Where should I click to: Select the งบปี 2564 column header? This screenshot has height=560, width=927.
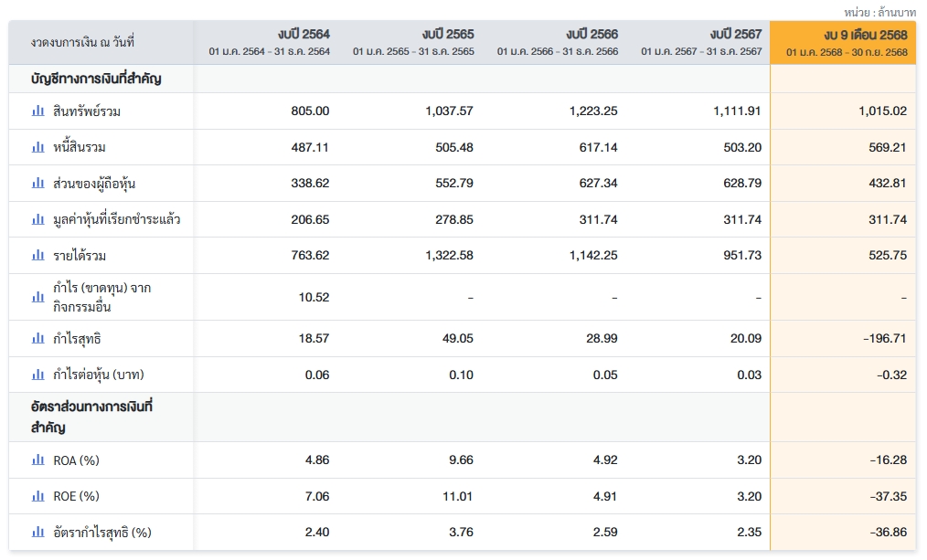[x=269, y=42]
